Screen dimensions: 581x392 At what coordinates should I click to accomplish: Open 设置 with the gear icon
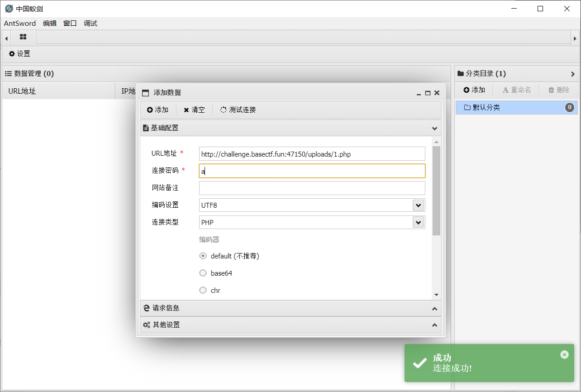point(19,54)
